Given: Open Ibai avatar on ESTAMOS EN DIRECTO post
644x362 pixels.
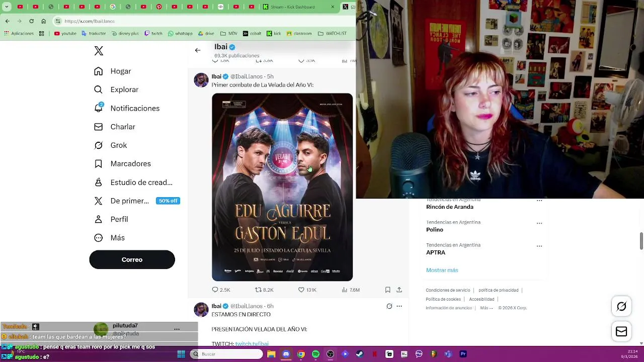Looking at the screenshot, I should (201, 310).
